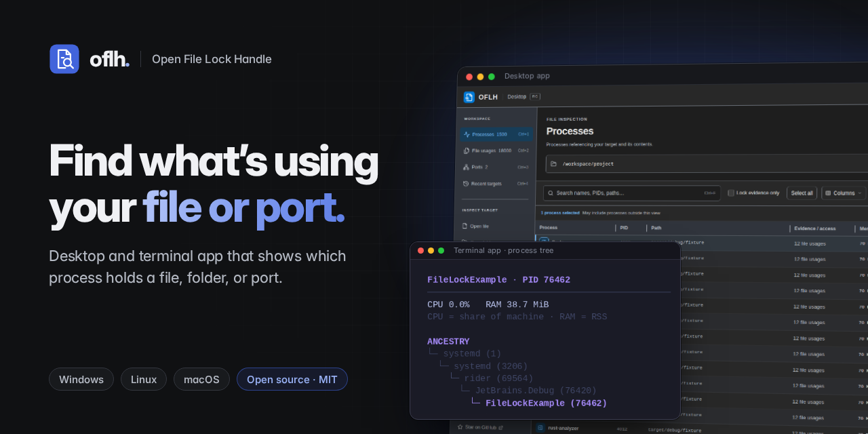Select the JetBrains.Debug (76420) ancestry node
The height and width of the screenshot is (434, 868).
536,391
